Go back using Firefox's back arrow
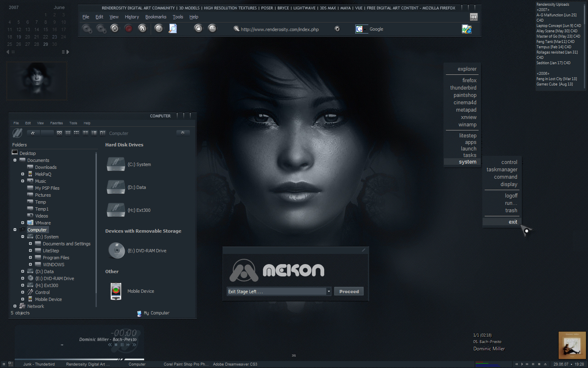 (x=87, y=29)
